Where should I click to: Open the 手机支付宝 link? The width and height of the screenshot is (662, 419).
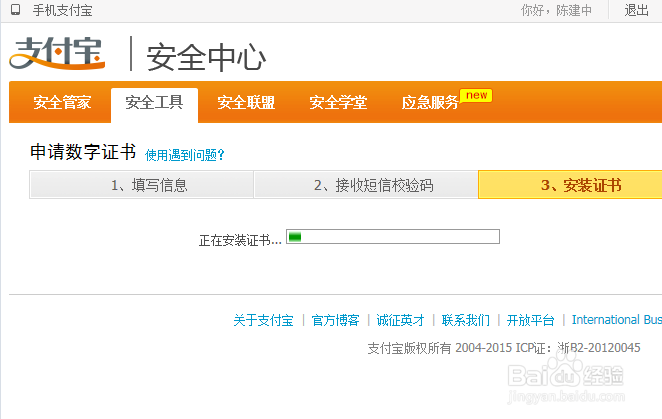click(x=62, y=10)
